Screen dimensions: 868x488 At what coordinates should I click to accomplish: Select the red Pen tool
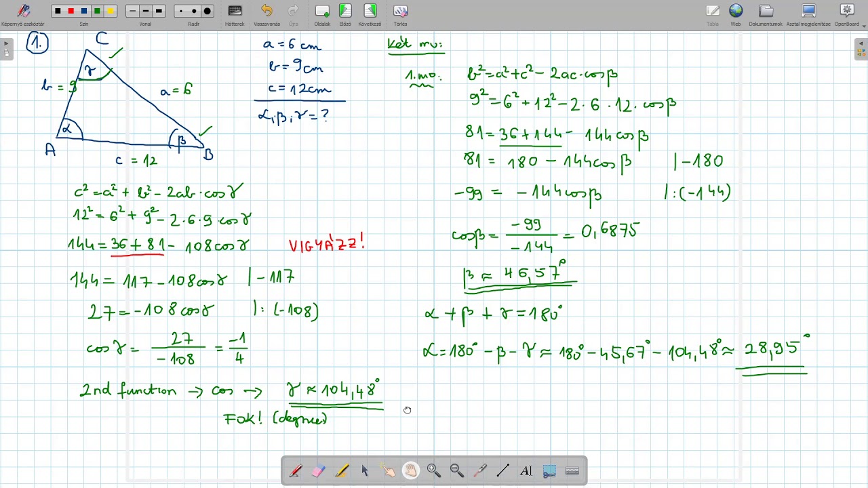(x=296, y=471)
